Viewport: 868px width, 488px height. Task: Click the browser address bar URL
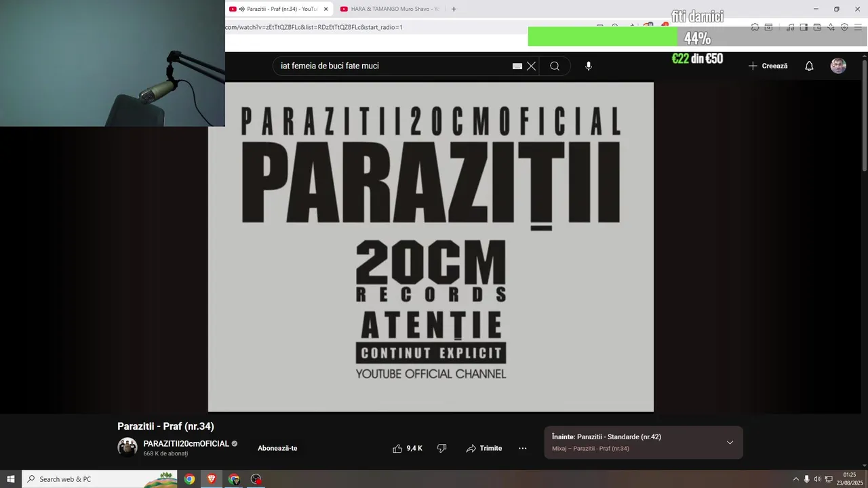[x=314, y=27]
